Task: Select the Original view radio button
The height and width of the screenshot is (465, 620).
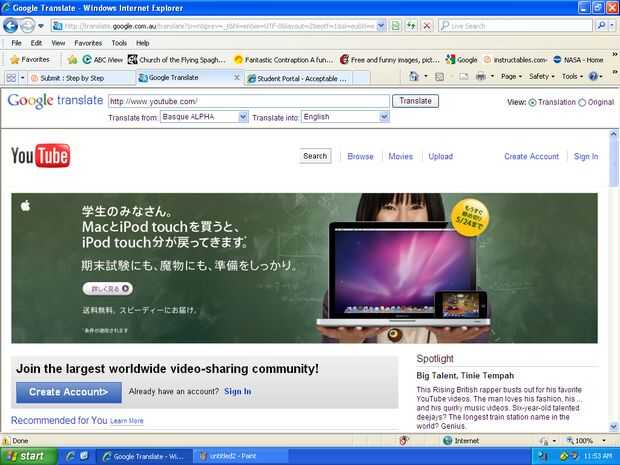Action: pyautogui.click(x=582, y=102)
